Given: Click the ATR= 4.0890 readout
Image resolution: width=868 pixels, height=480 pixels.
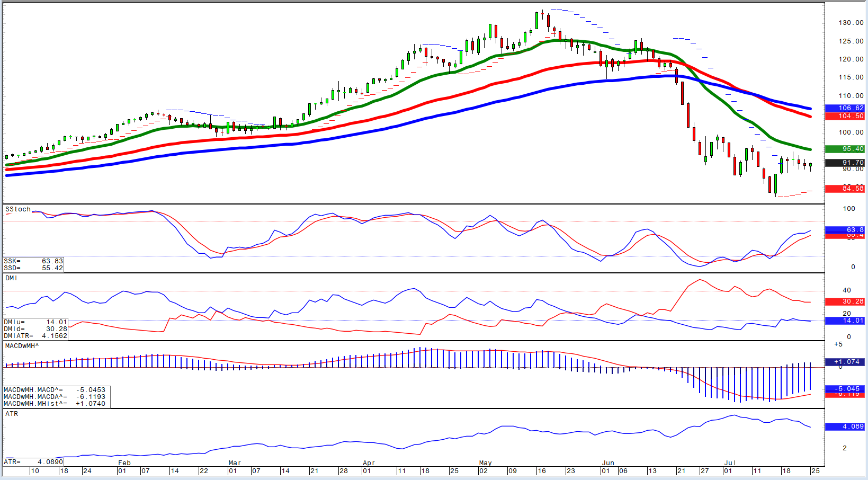Looking at the screenshot, I should [33, 462].
